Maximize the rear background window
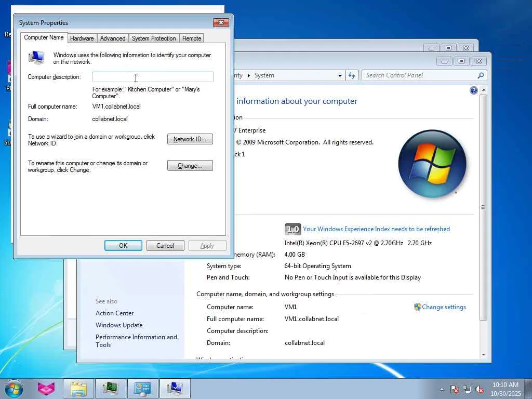Image resolution: width=532 pixels, height=399 pixels. pyautogui.click(x=448, y=48)
